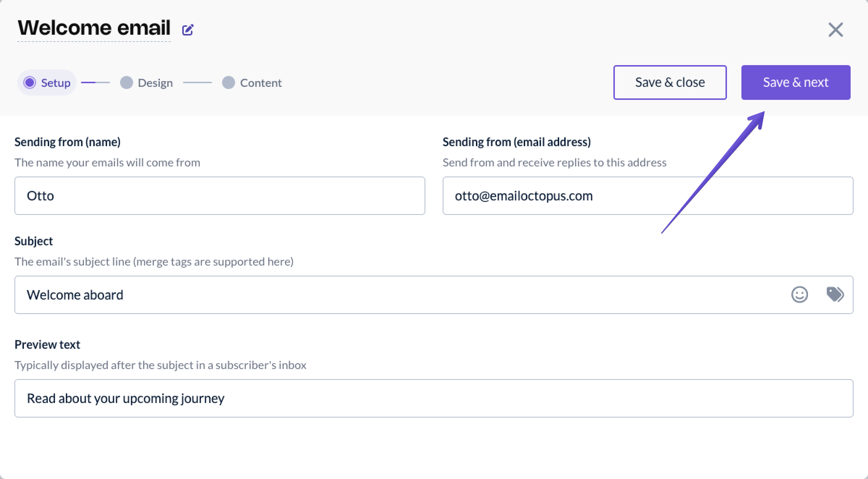Click the sender email address field
The height and width of the screenshot is (479, 868).
point(647,196)
